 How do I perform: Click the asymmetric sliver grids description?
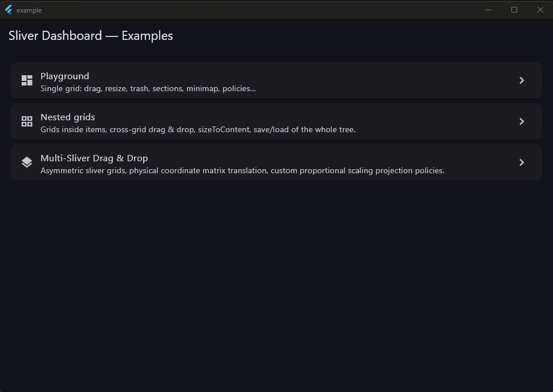242,170
